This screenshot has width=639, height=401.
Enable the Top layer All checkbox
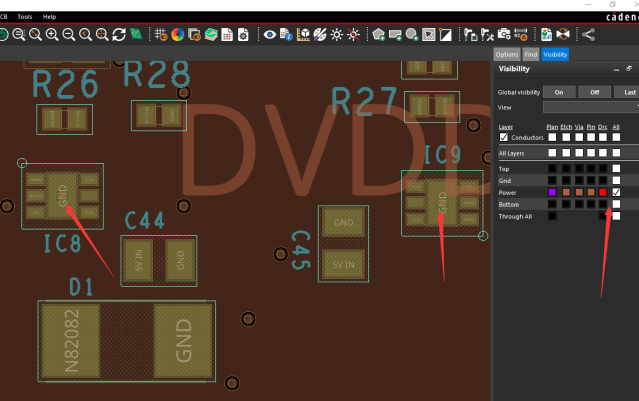(x=616, y=168)
